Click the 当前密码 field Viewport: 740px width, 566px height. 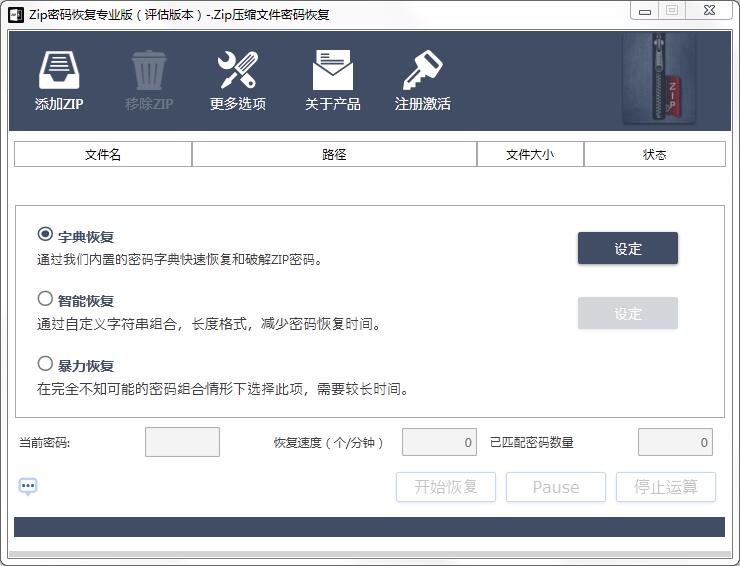pos(183,442)
